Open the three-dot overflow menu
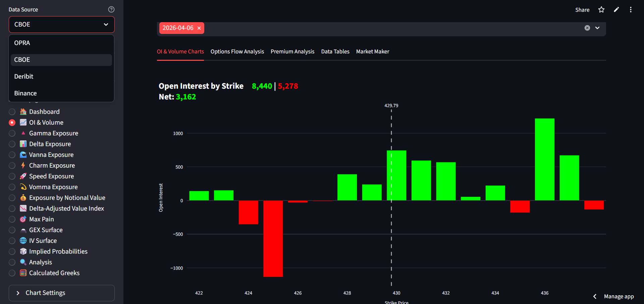644x304 pixels. [x=631, y=9]
